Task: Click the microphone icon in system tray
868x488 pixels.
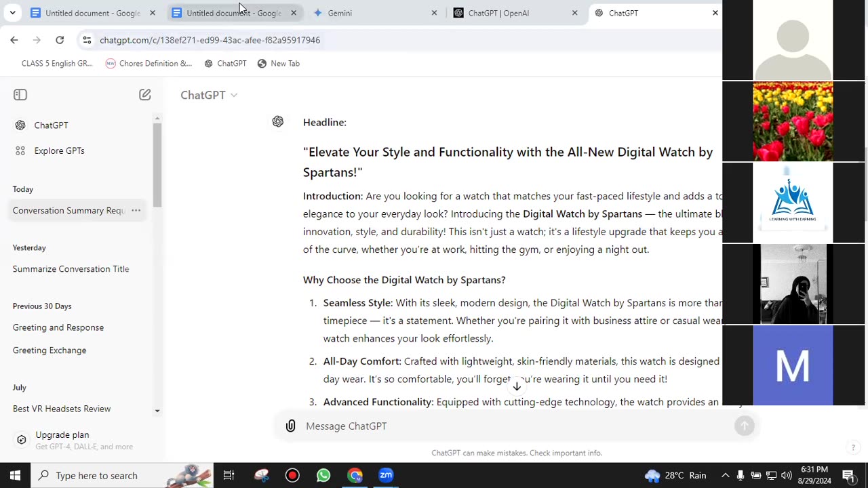Action: tap(741, 475)
